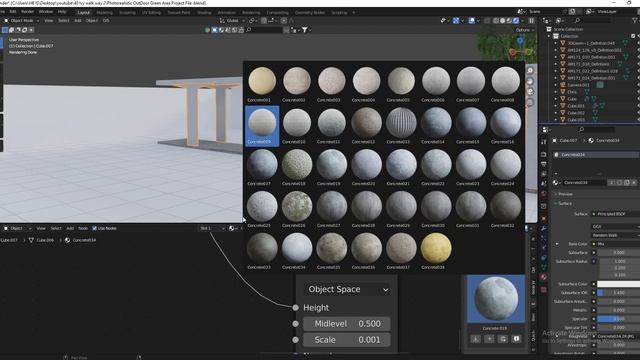Enable solid viewport shading icon
The image size is (640, 360).
coord(502,20)
